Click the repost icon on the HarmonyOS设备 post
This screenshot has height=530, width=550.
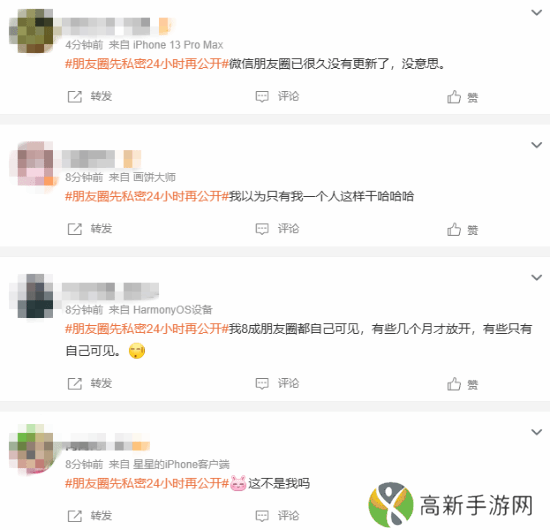pos(74,384)
